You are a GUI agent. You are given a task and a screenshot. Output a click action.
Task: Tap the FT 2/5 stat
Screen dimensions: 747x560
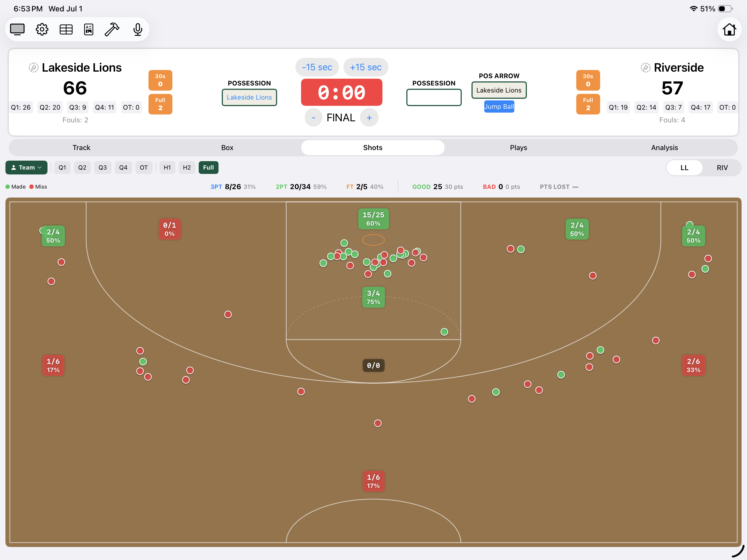(365, 187)
